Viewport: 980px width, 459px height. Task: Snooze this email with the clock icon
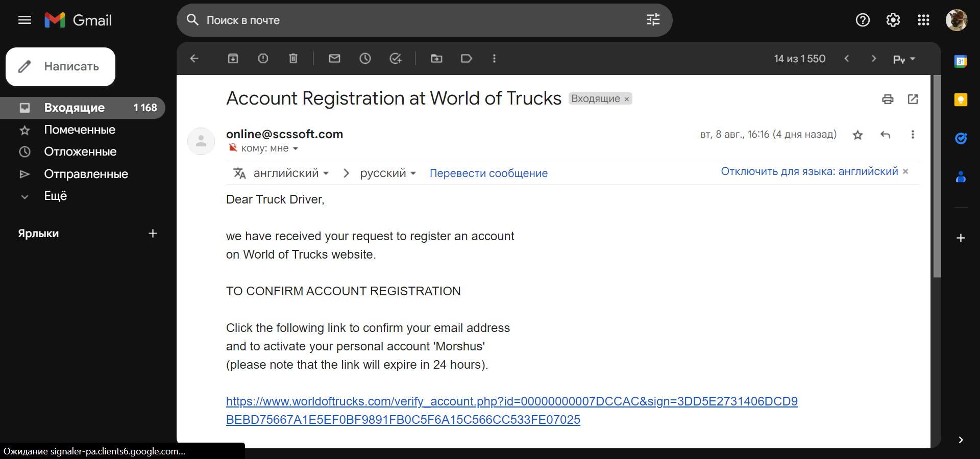(365, 59)
